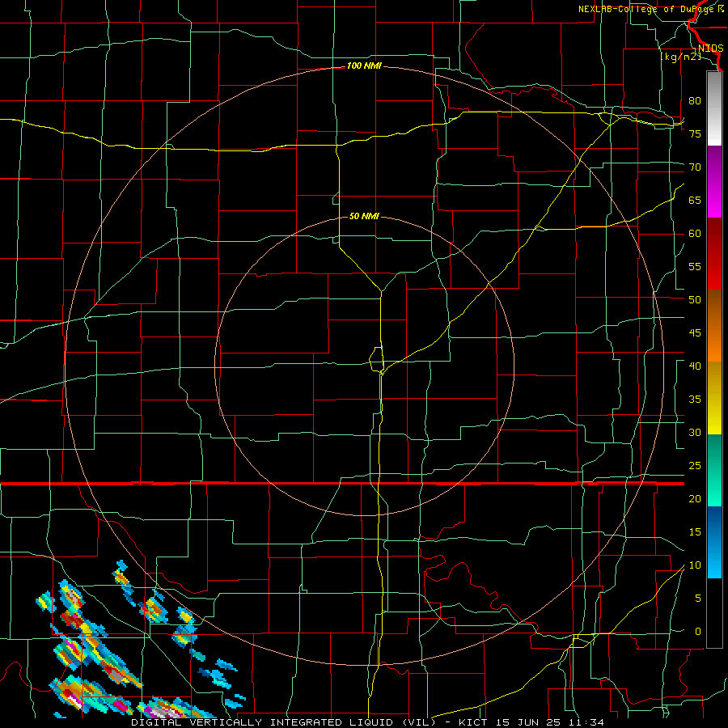The image size is (728, 728).
Task: Click the NIDS label above the scale
Action: (710, 49)
